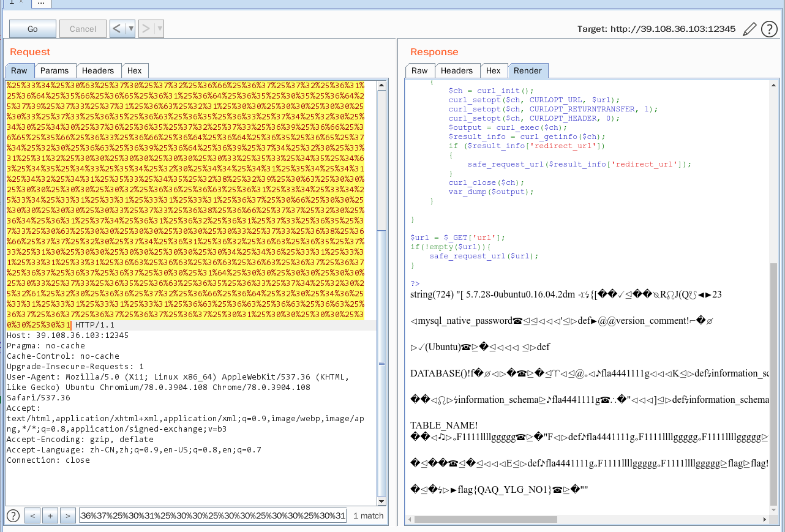Select the Raw tab in Response pane
This screenshot has height=532, width=785.
coord(419,70)
